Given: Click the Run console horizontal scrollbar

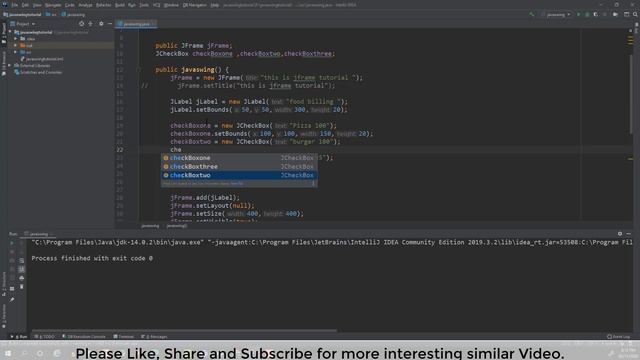Looking at the screenshot, I should [184, 331].
